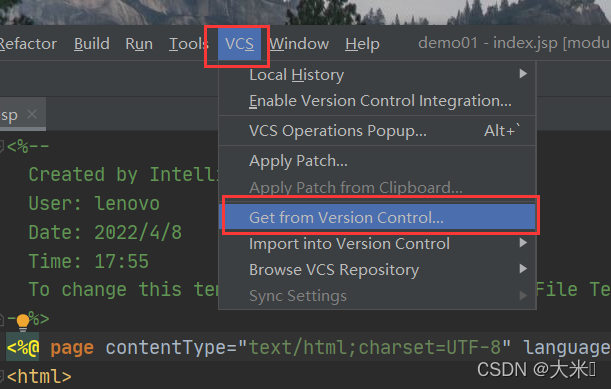The width and height of the screenshot is (611, 389).
Task: Collapse the html tag fold marker
Action: pyautogui.click(x=2, y=377)
